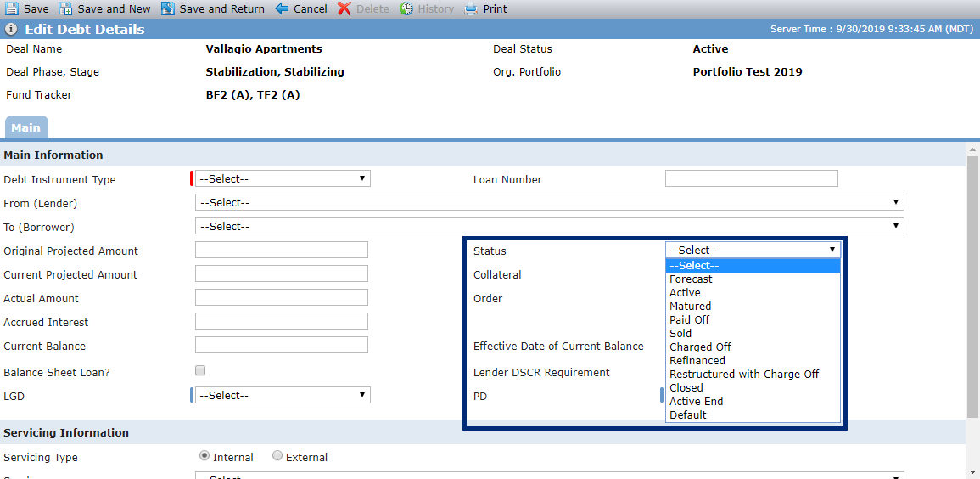Image resolution: width=980 pixels, height=479 pixels.
Task: Click the Server Time text
Action: (872, 29)
